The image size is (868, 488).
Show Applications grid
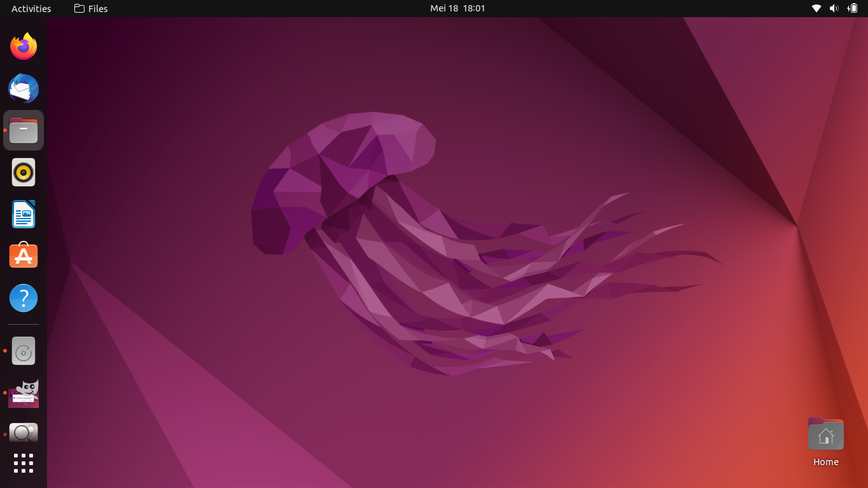click(24, 463)
